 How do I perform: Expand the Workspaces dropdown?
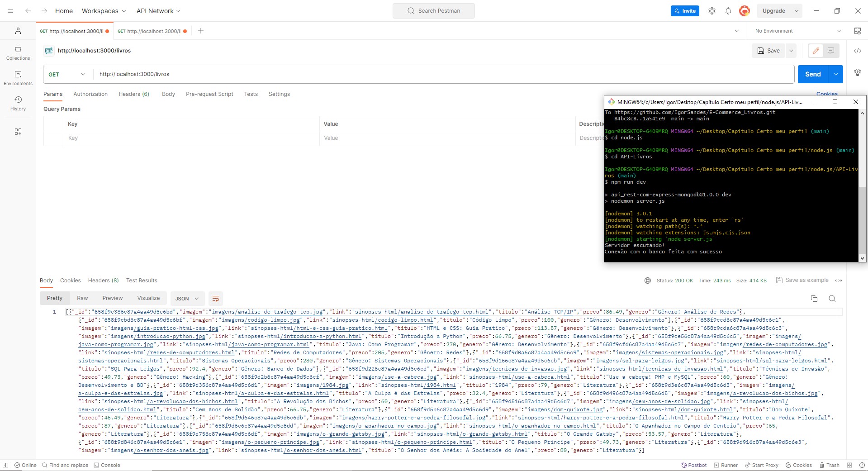pyautogui.click(x=104, y=11)
